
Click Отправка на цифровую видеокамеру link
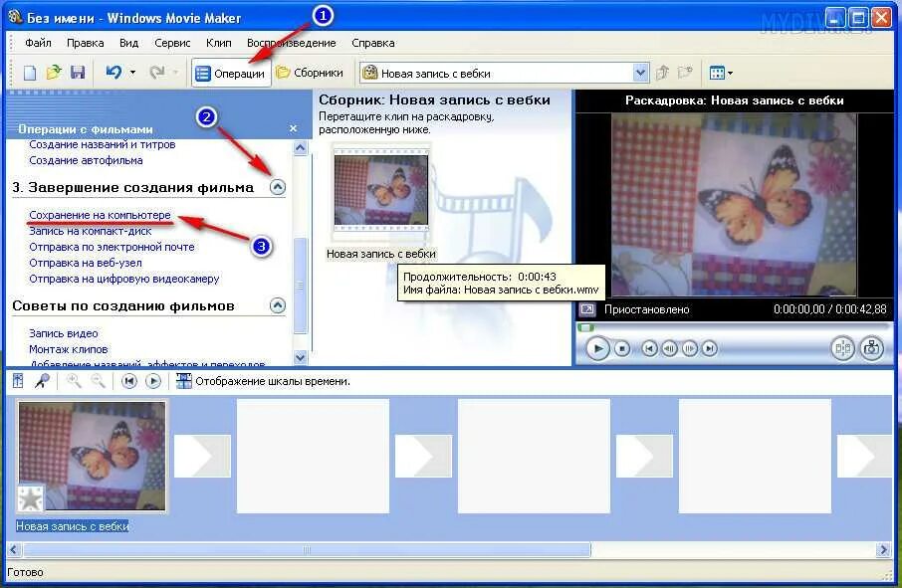tap(124, 279)
